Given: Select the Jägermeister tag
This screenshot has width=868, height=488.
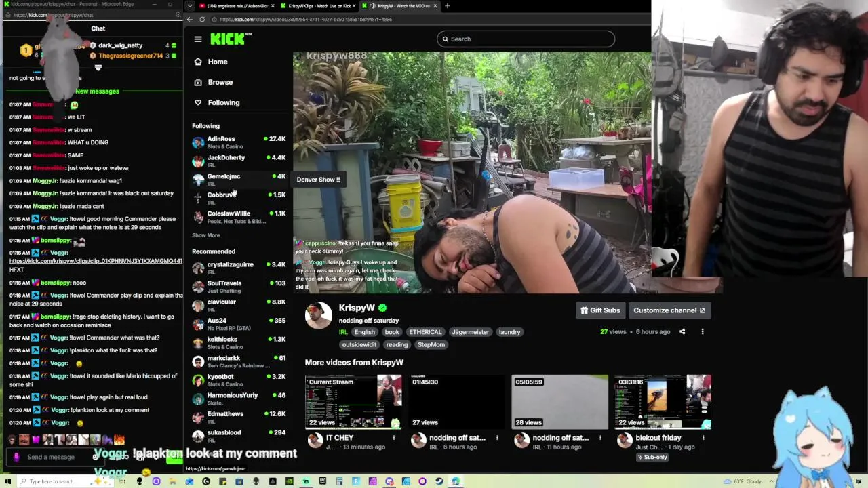Looking at the screenshot, I should pyautogui.click(x=470, y=332).
